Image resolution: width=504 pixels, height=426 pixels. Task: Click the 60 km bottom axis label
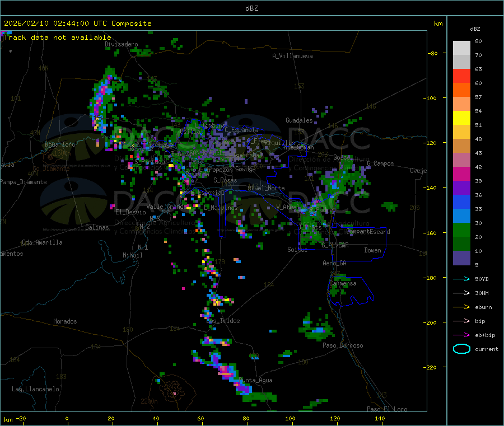point(200,418)
